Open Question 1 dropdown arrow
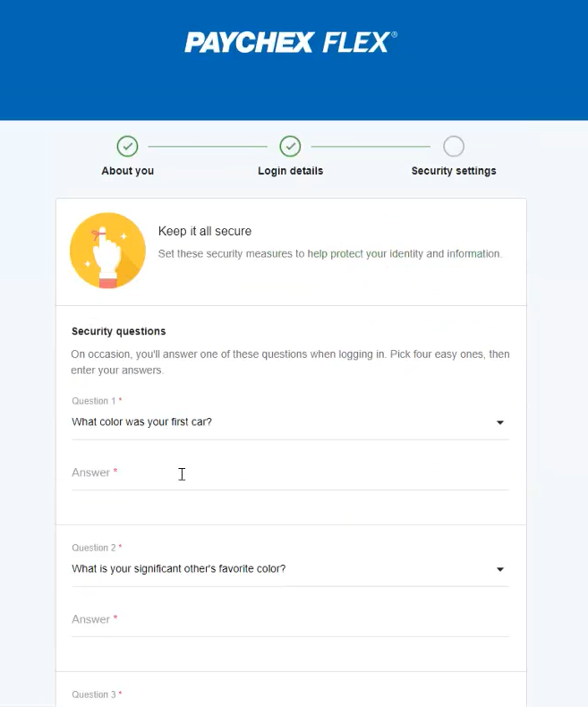Screen dimensions: 588x707 (x=500, y=422)
